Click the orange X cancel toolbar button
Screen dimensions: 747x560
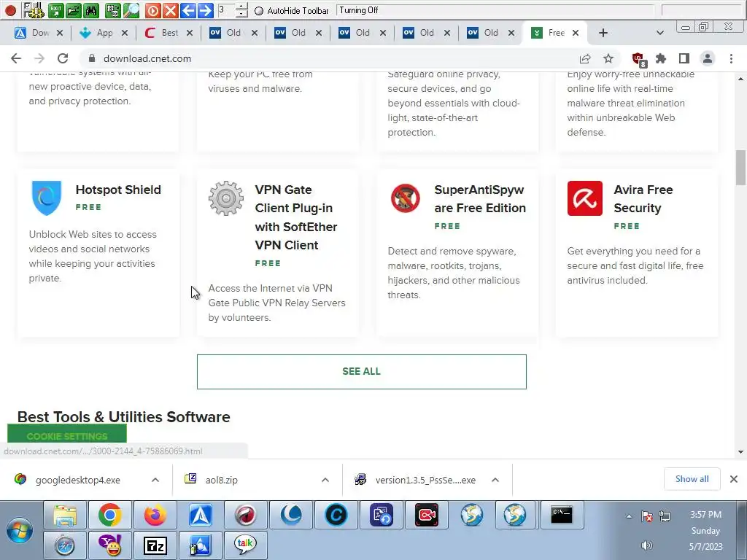170,10
